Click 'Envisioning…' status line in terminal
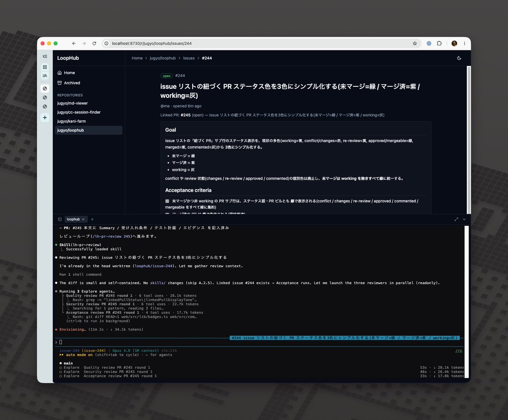Viewport: 508px width, 420px height. click(72, 329)
